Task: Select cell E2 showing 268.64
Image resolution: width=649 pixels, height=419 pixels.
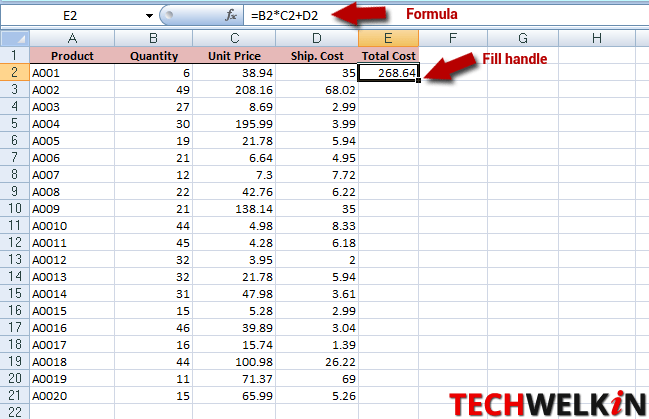Action: tap(388, 72)
